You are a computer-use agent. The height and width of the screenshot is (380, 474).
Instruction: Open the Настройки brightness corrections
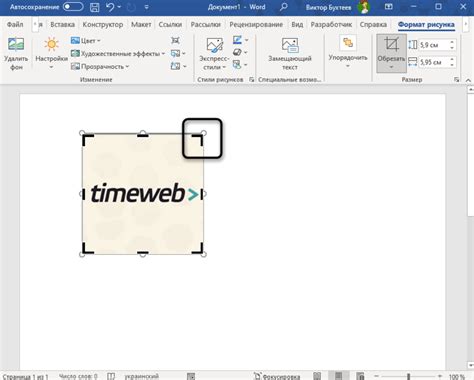pyautogui.click(x=51, y=53)
